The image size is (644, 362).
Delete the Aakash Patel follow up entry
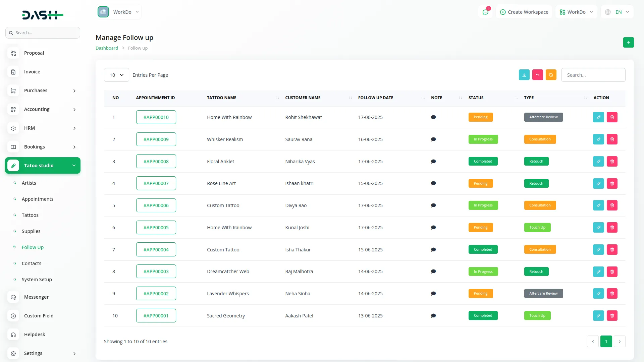(x=612, y=316)
